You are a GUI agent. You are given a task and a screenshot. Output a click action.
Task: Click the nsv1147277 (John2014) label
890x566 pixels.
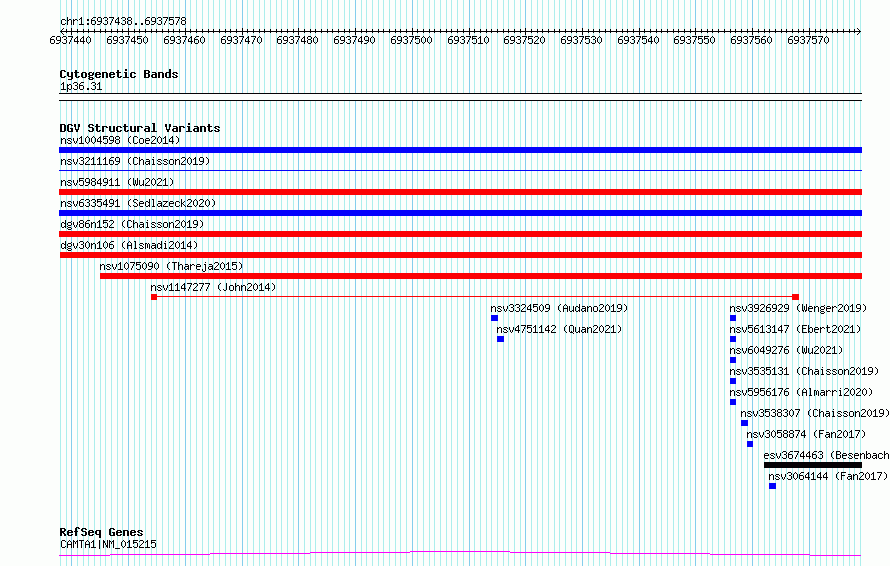click(x=213, y=287)
